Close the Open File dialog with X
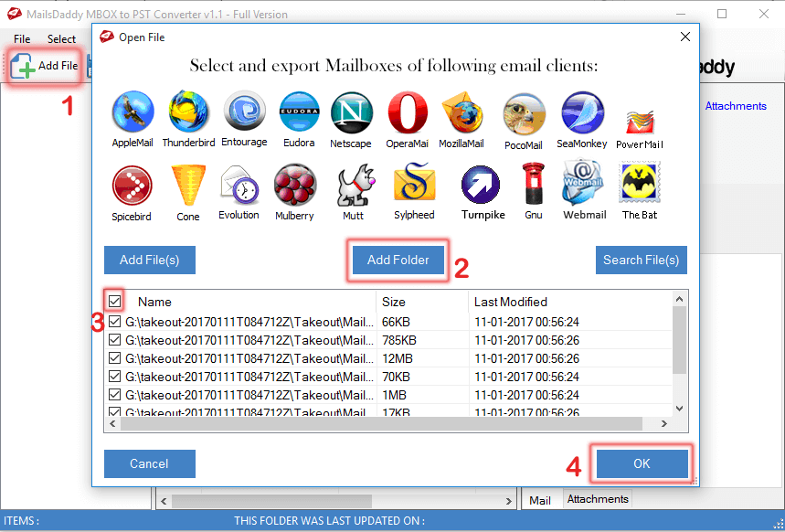The image size is (785, 532). 684,37
